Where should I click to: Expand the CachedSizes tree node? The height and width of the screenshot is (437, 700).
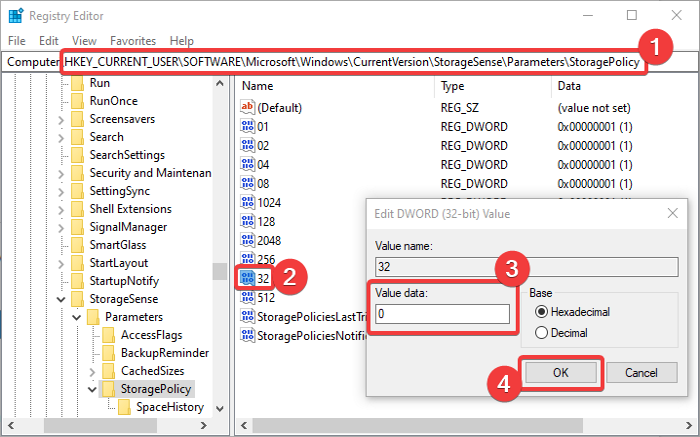(92, 371)
